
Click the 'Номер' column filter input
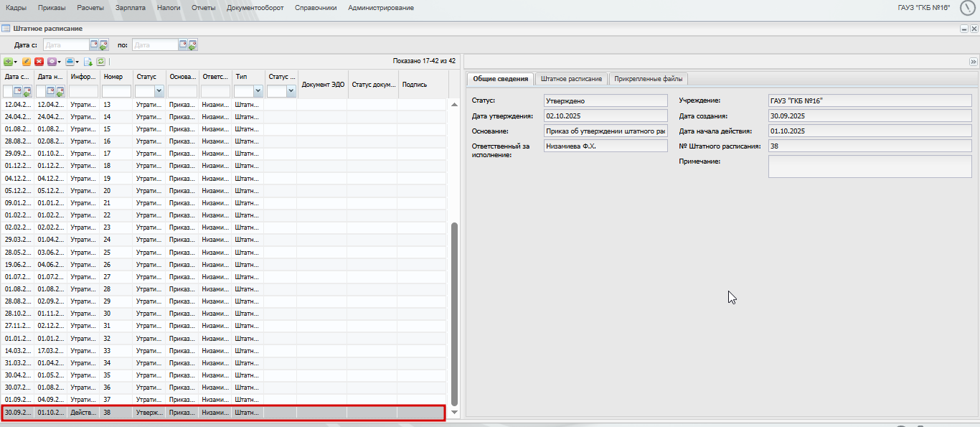117,91
